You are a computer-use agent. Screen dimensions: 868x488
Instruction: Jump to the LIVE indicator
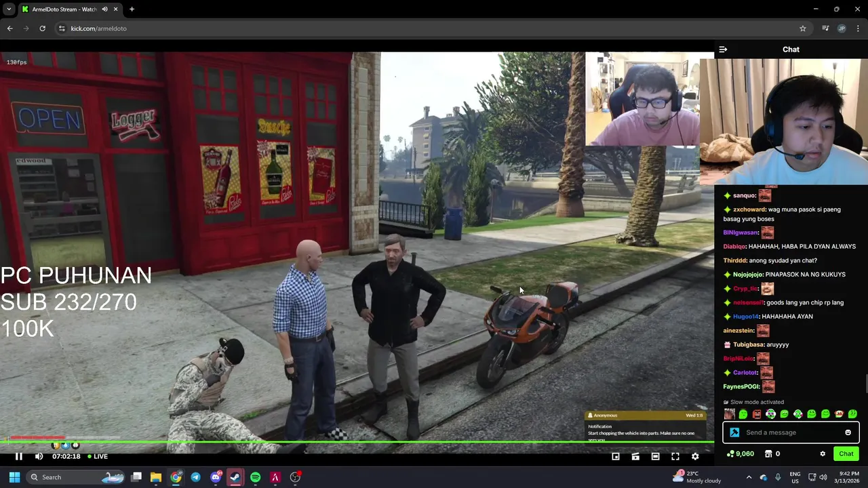point(97,456)
